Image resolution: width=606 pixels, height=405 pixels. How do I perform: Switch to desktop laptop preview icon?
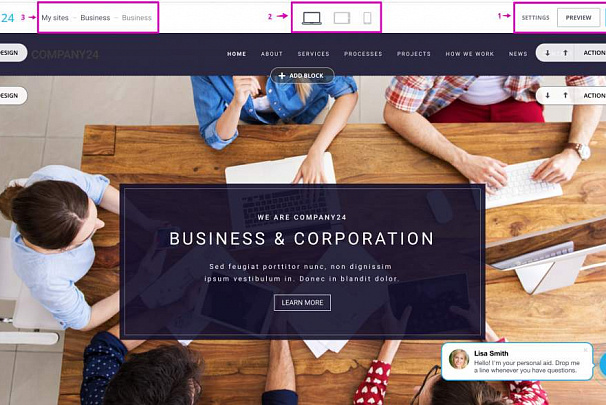coord(312,18)
